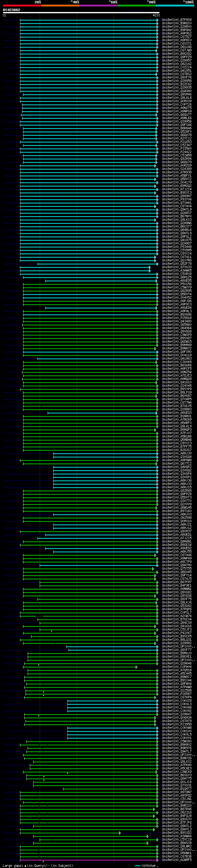Open the last hit UniRef100_A2WMF5
The width and height of the screenshot is (197, 868).
click(x=177, y=860)
